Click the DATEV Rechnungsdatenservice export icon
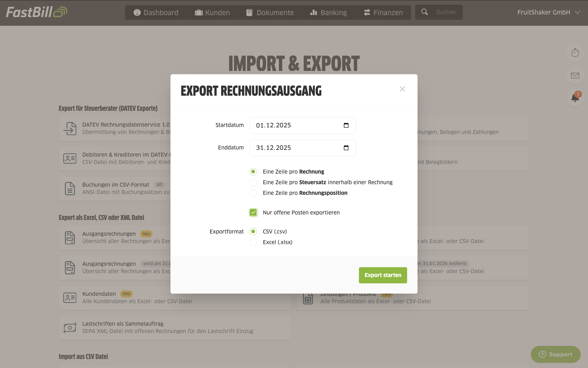The width and height of the screenshot is (588, 368). 70,129
